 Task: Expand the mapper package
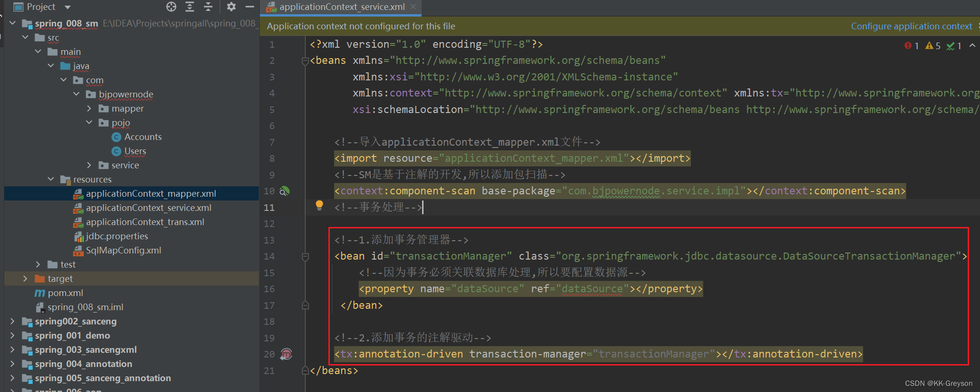pyautogui.click(x=89, y=108)
